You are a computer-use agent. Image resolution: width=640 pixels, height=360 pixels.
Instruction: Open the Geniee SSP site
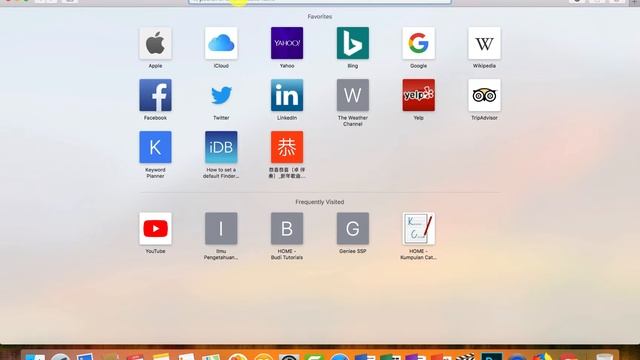click(x=353, y=229)
